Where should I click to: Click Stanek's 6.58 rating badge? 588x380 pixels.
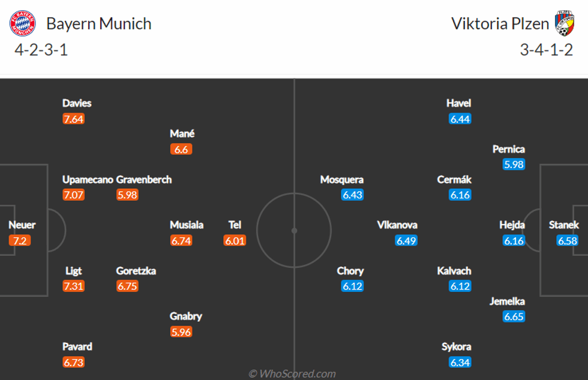567,240
